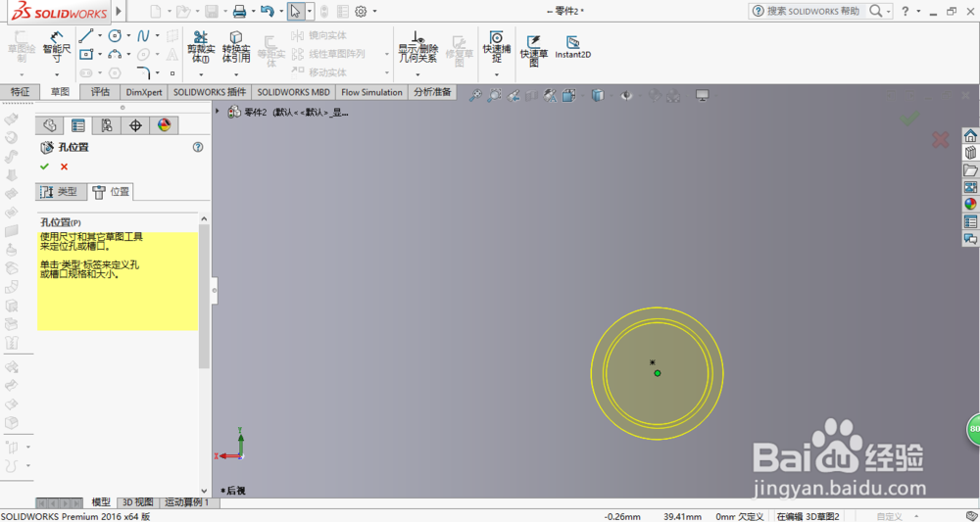Click Convert Entities (转换实体引用) tool

236,47
